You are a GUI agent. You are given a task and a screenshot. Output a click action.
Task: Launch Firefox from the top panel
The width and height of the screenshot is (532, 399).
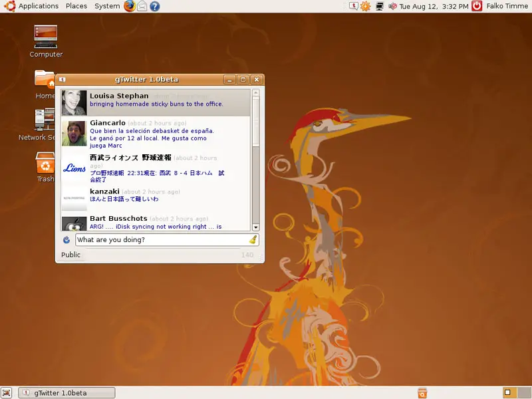[129, 6]
